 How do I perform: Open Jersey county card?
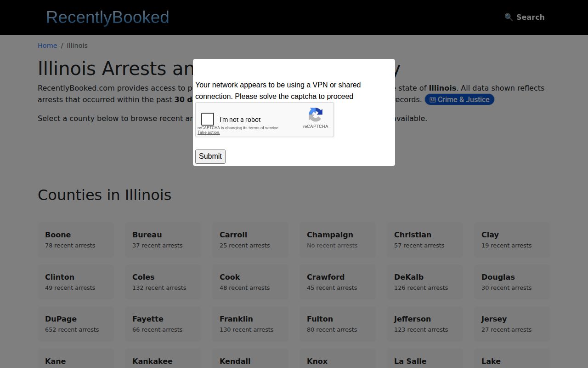click(x=512, y=324)
